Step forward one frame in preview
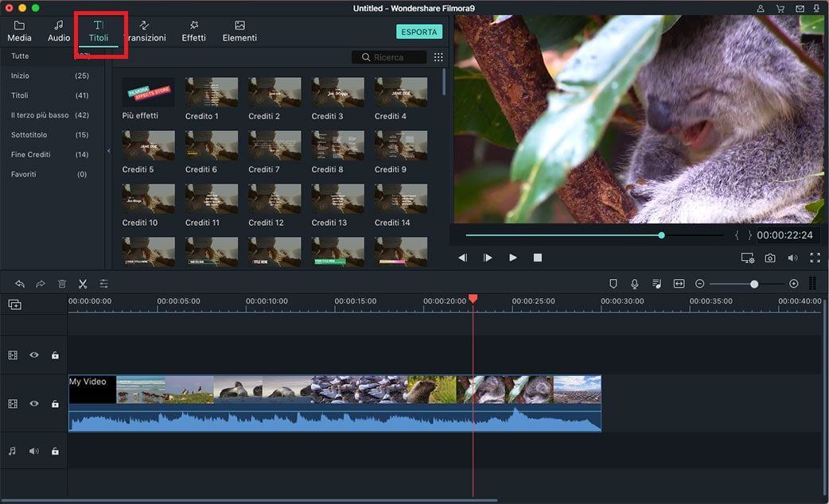The height and width of the screenshot is (504, 829). [488, 258]
